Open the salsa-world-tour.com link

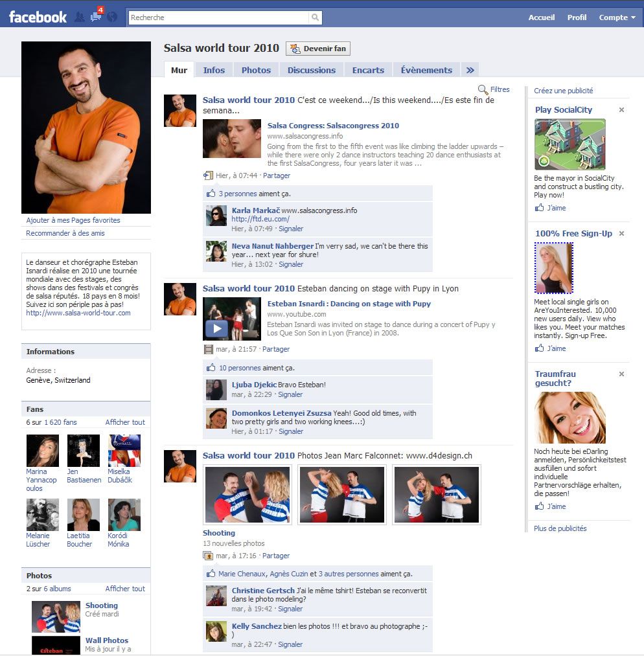click(78, 313)
